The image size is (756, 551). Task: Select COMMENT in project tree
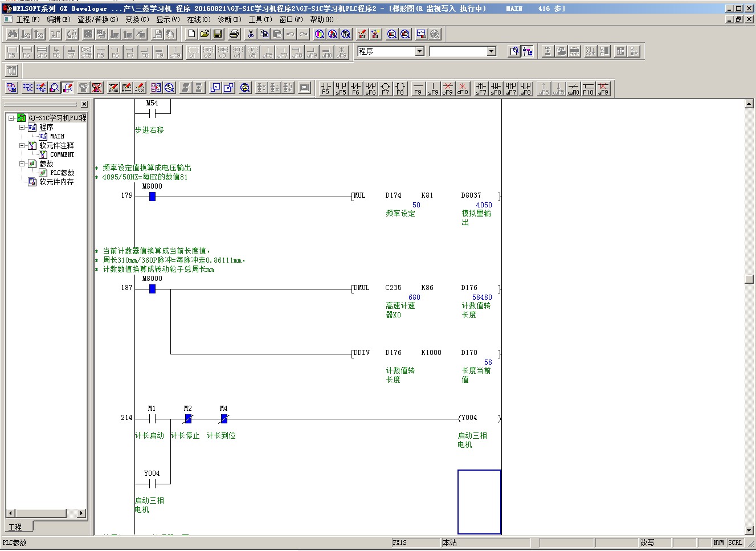click(62, 154)
